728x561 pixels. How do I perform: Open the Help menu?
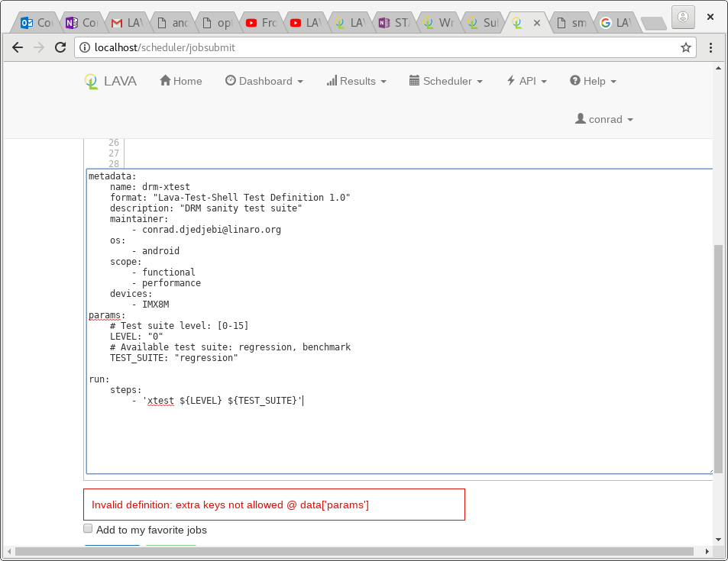(x=593, y=81)
